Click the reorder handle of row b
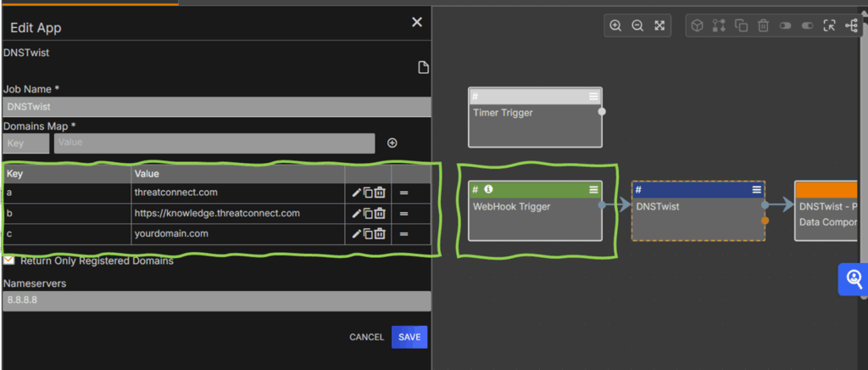The height and width of the screenshot is (370, 868). tap(404, 213)
